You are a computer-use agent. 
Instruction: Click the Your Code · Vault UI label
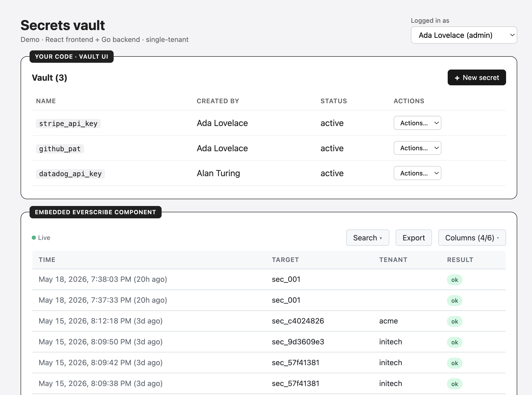coord(71,56)
